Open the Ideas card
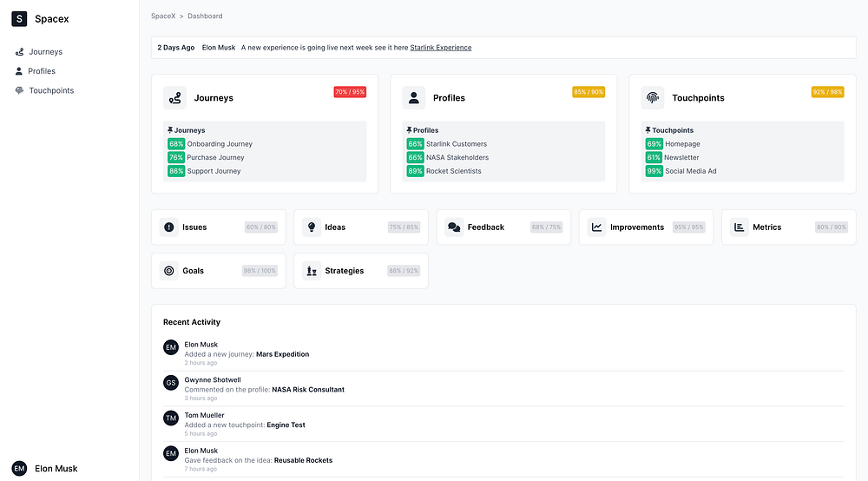 coord(361,227)
